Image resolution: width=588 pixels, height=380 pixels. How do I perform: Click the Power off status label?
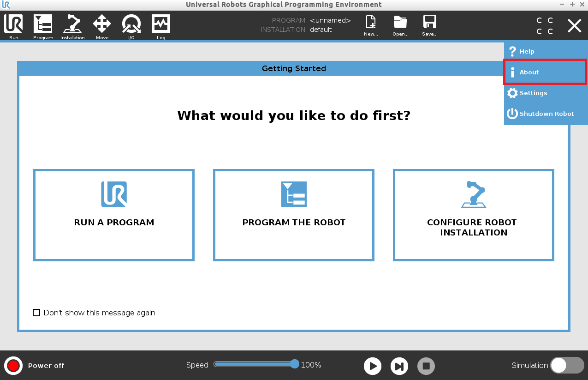46,366
